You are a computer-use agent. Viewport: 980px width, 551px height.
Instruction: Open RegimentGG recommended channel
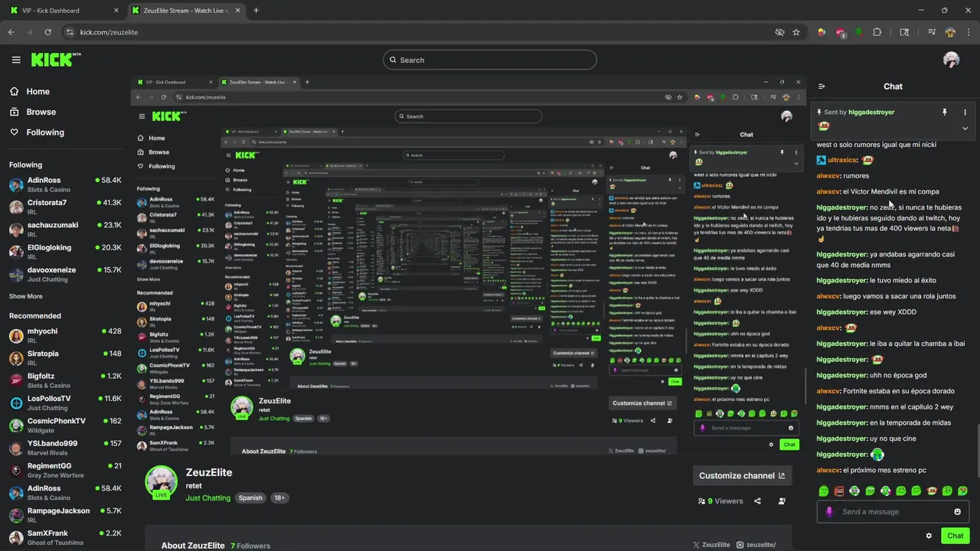click(x=65, y=470)
